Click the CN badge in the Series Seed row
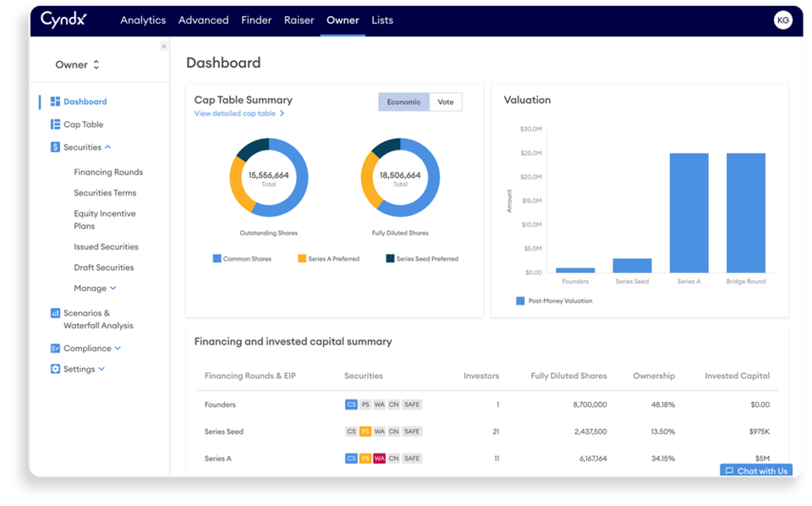Image resolution: width=812 pixels, height=506 pixels. click(394, 432)
